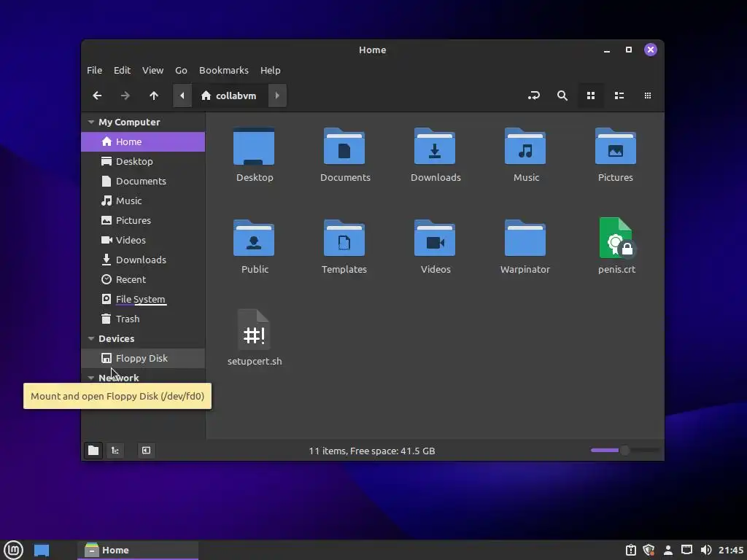This screenshot has width=747, height=560.
Task: Select Pictures in the sidebar
Action: tap(143, 220)
